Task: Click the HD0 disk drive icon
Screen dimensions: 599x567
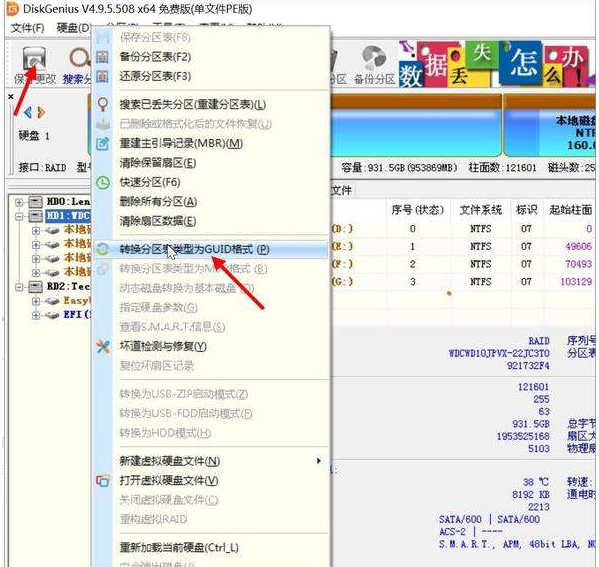Action: 36,201
